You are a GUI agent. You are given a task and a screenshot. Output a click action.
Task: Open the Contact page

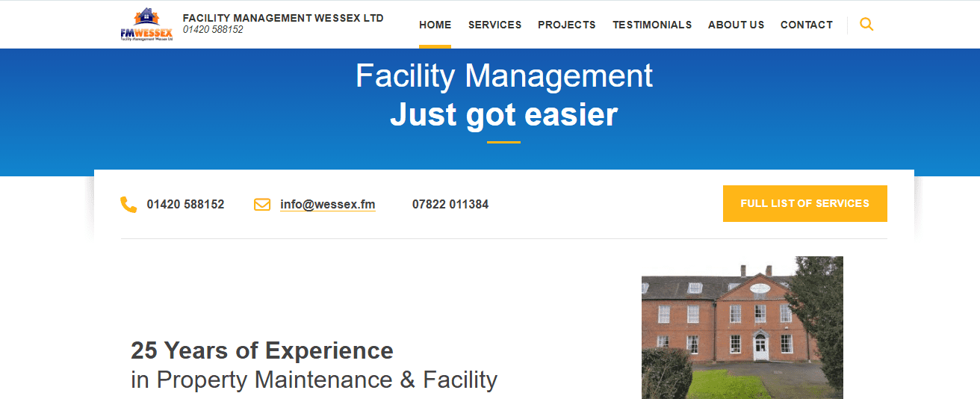click(806, 25)
